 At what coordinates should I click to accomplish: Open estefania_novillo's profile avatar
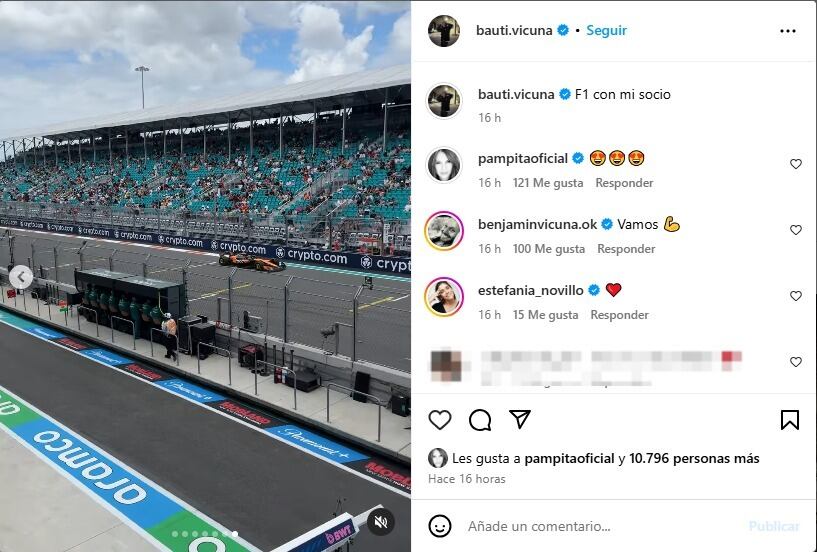[x=444, y=297]
